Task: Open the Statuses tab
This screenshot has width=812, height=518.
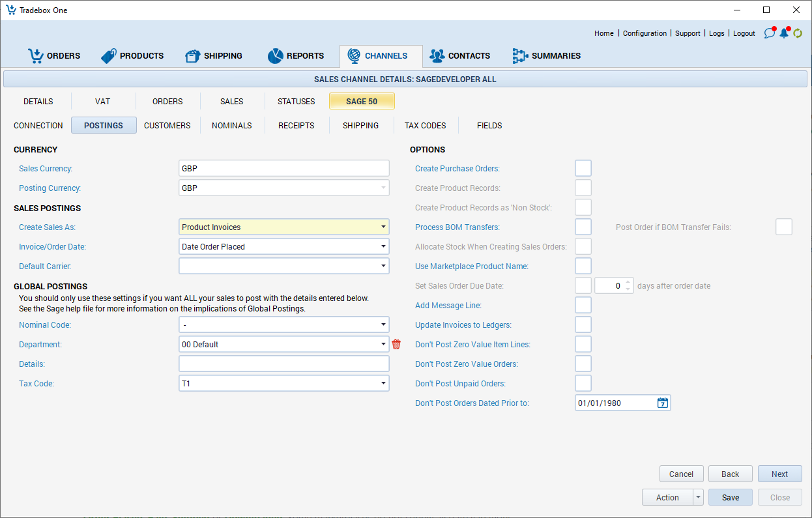Action: click(x=296, y=101)
